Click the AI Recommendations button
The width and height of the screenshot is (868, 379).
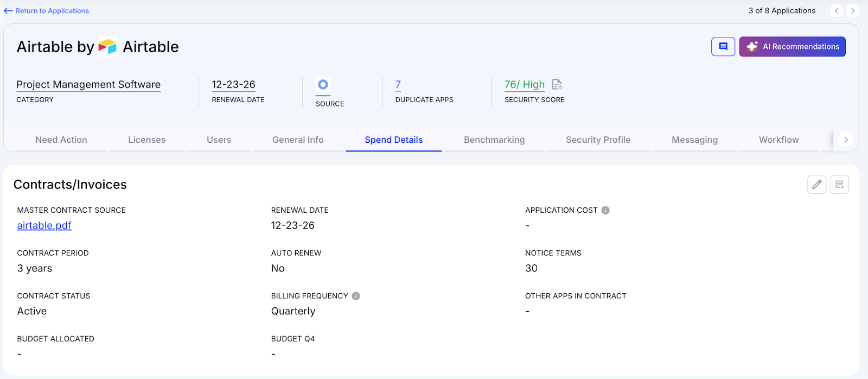click(792, 47)
